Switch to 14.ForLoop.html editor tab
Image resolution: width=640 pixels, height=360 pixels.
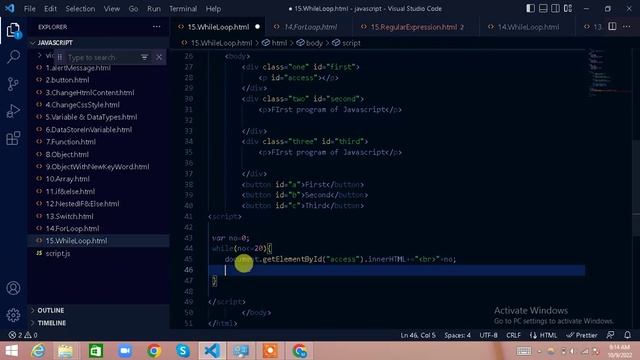coord(310,27)
